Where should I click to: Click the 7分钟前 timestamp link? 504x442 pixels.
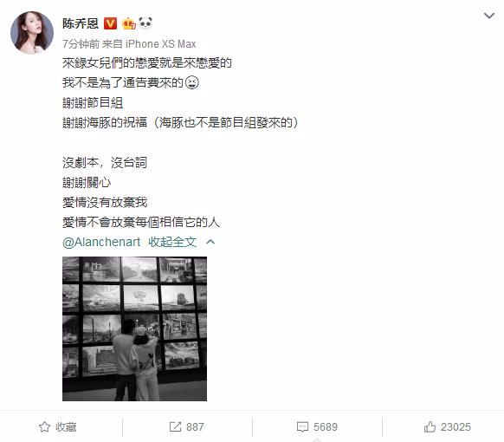[x=81, y=43]
